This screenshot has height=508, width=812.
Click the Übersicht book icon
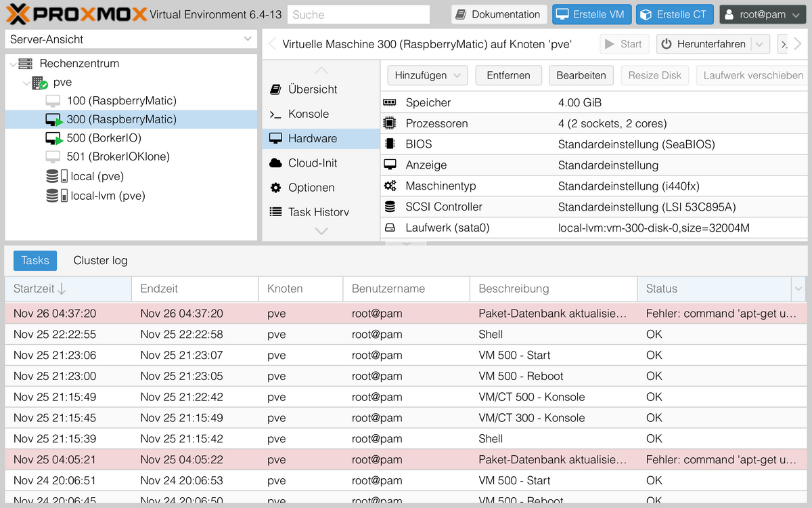[275, 89]
